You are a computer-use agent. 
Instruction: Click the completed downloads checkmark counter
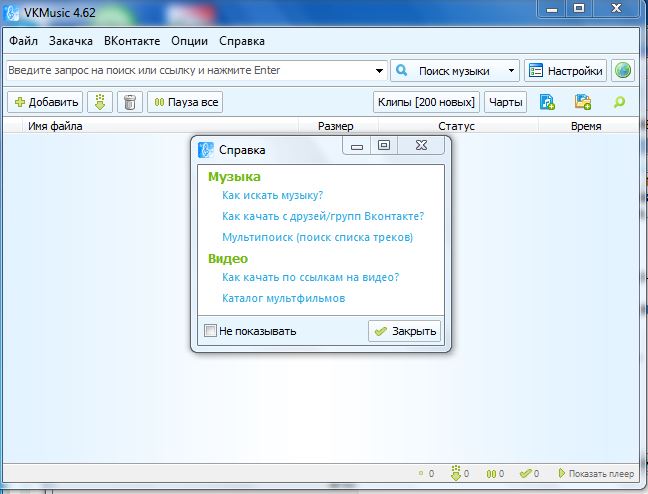(529, 474)
